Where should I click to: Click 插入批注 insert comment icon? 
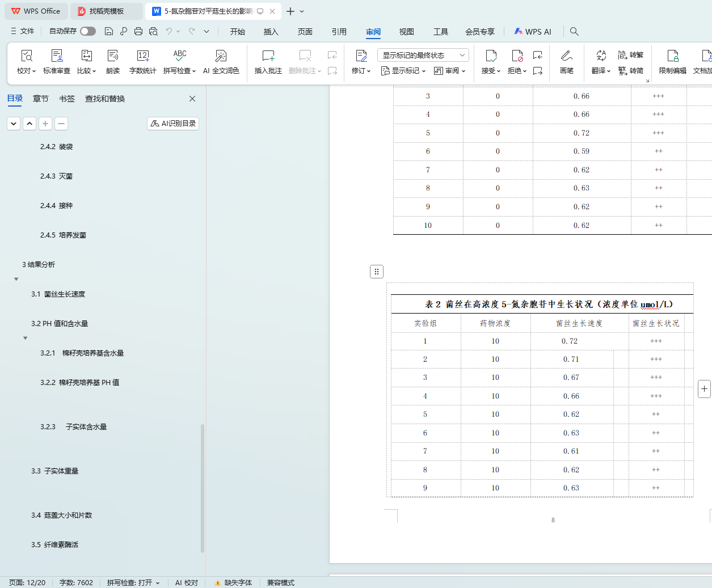click(x=268, y=56)
